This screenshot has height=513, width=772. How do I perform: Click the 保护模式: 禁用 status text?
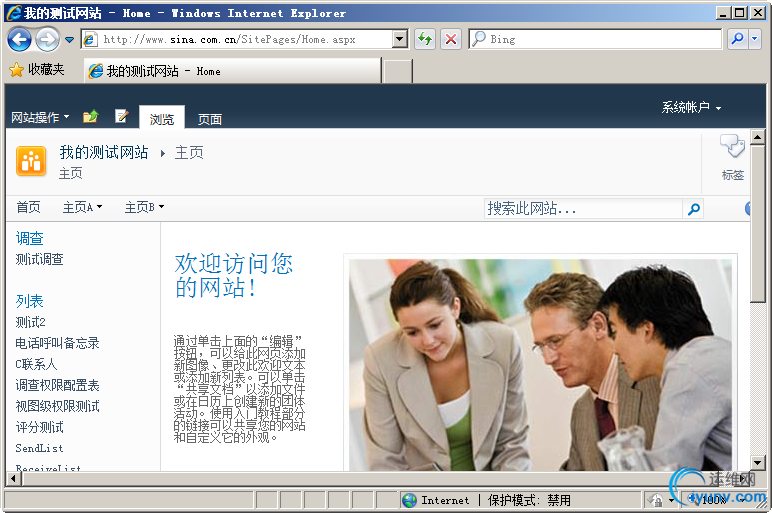(x=529, y=500)
